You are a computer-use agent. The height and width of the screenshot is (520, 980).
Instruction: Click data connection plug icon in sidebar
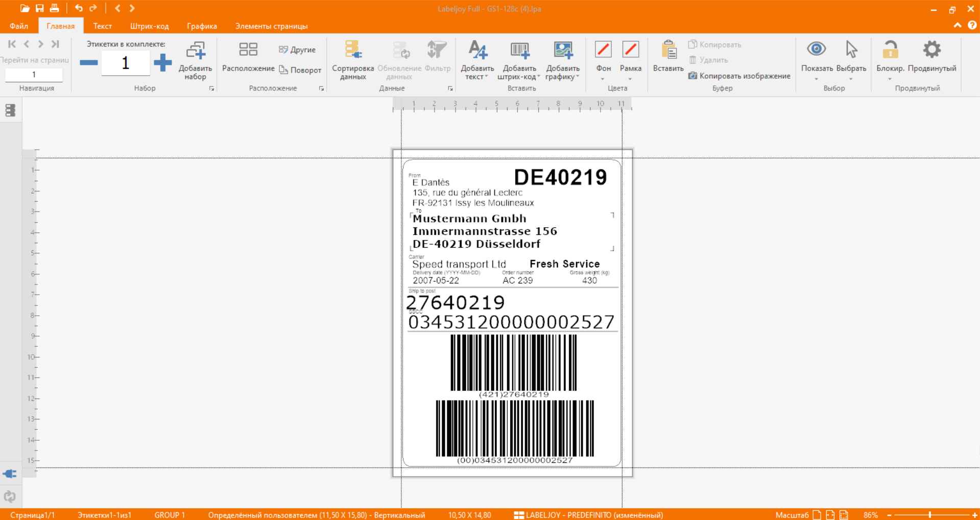(10, 474)
